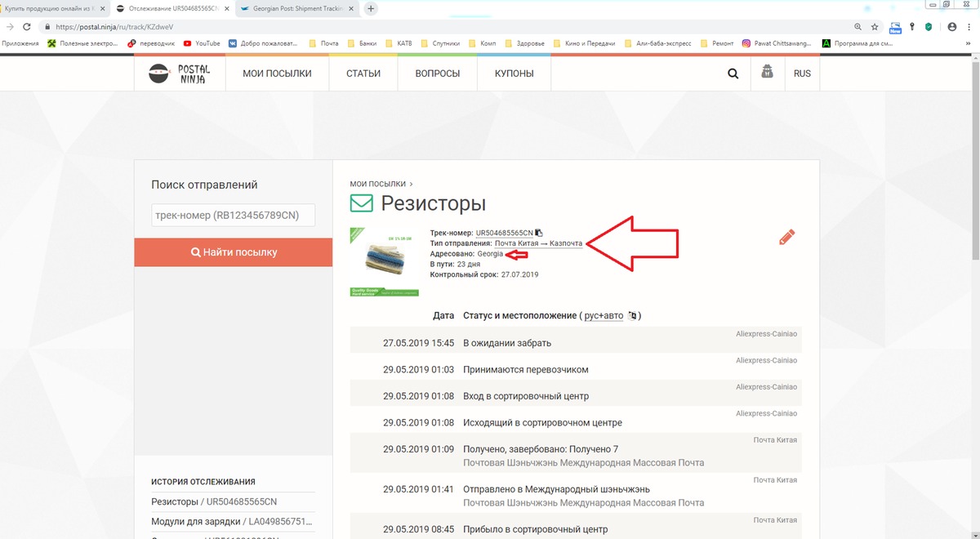Click the pencil edit icon for Резисторы
Viewport: 980px width, 539px height.
click(786, 237)
